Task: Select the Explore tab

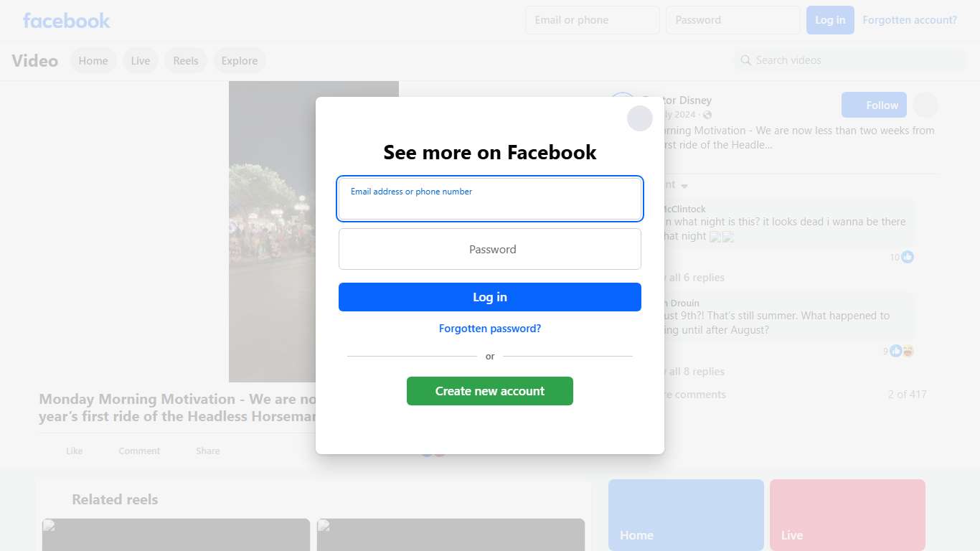Action: point(240,61)
